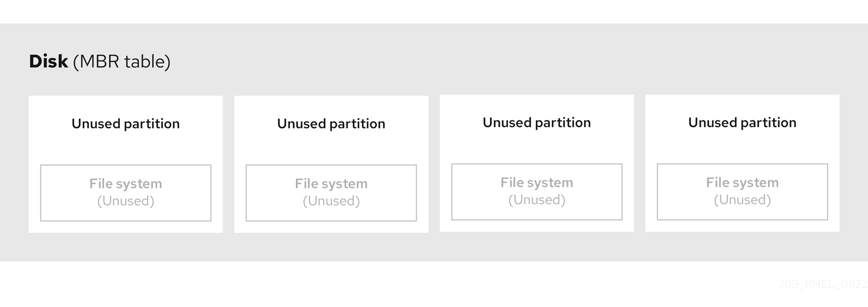
Task: Click "(Unused)" text inside third file system box
Action: pos(537,200)
